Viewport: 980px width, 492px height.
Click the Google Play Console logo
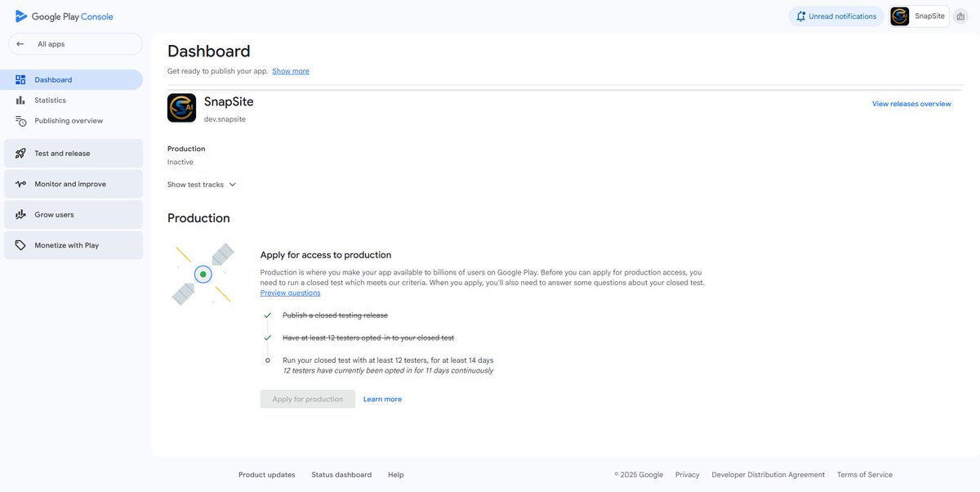[x=64, y=16]
